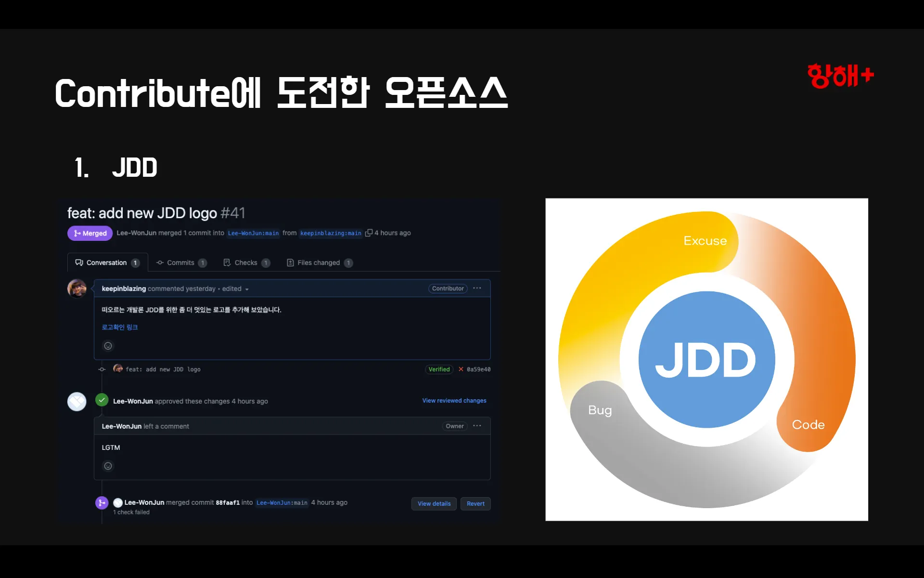
Task: Click keepinblazing's profile avatar
Action: pyautogui.click(x=77, y=289)
